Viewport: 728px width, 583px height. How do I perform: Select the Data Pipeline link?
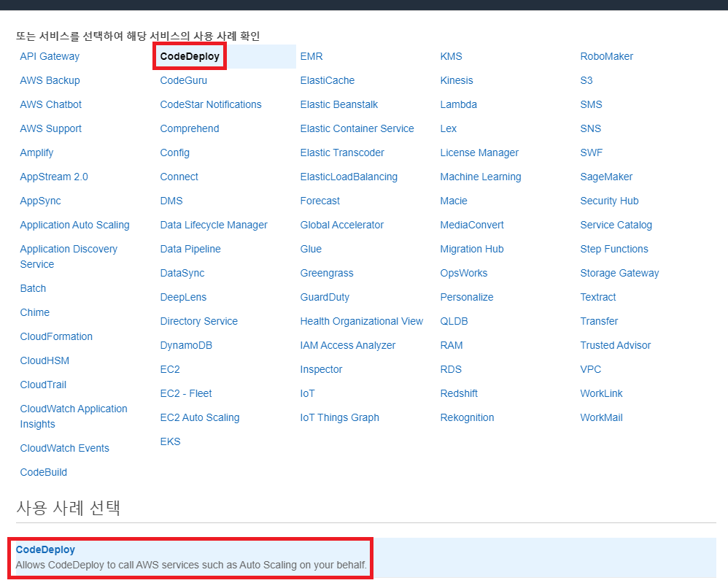pos(190,250)
